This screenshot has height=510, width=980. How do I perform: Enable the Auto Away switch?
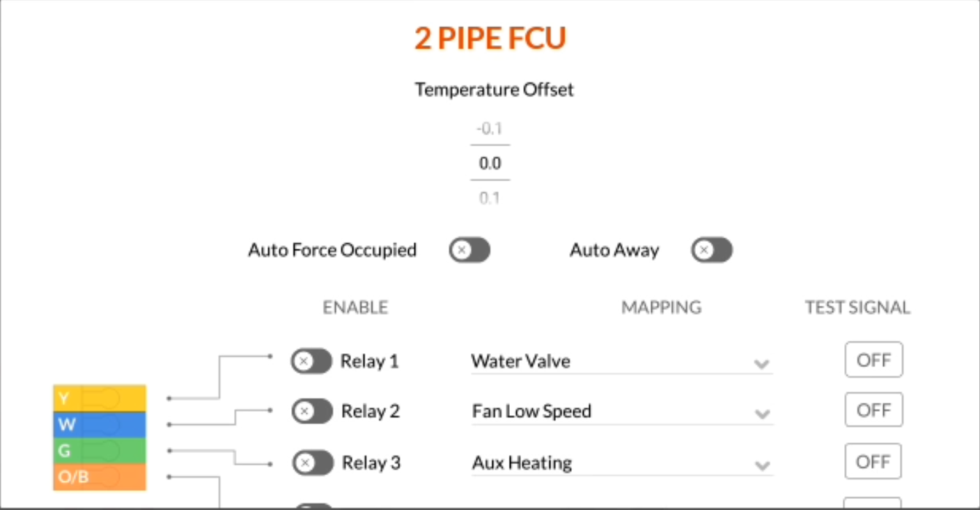pos(711,250)
